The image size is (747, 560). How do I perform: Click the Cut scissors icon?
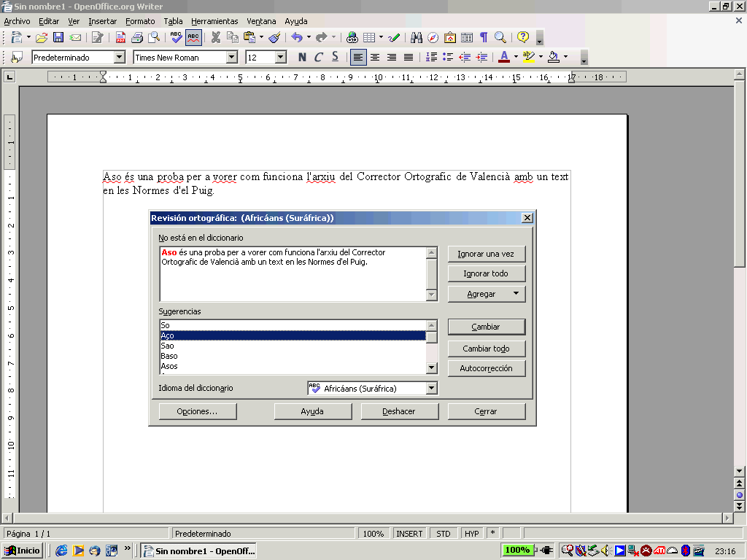pyautogui.click(x=216, y=37)
